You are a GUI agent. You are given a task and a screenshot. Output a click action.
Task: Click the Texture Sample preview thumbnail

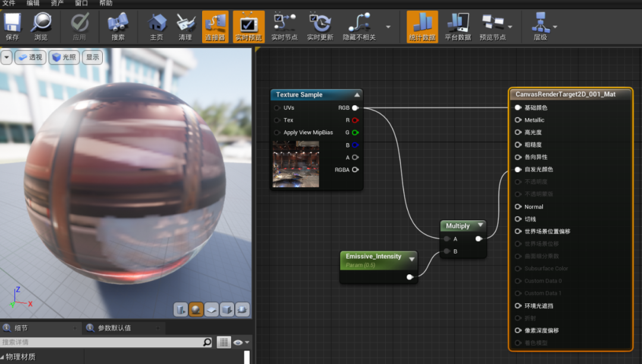tap(296, 164)
